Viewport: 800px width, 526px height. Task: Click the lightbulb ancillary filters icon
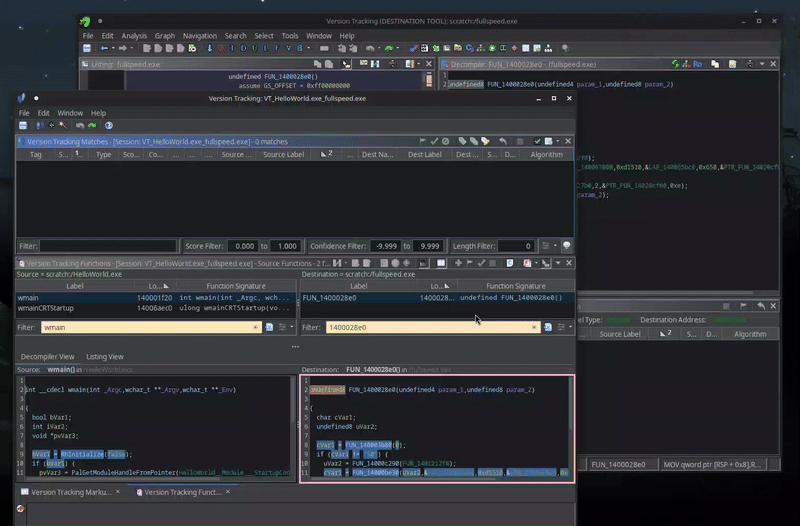coord(566,246)
